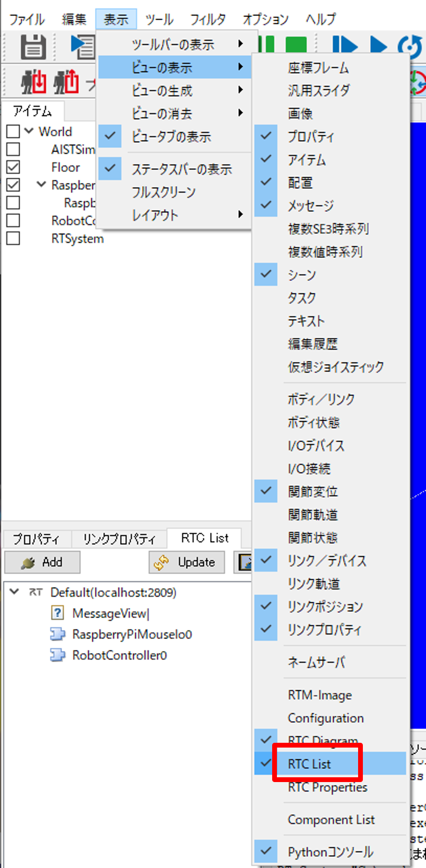Check the World item checkbox
The height and width of the screenshot is (868, 426).
[x=13, y=132]
